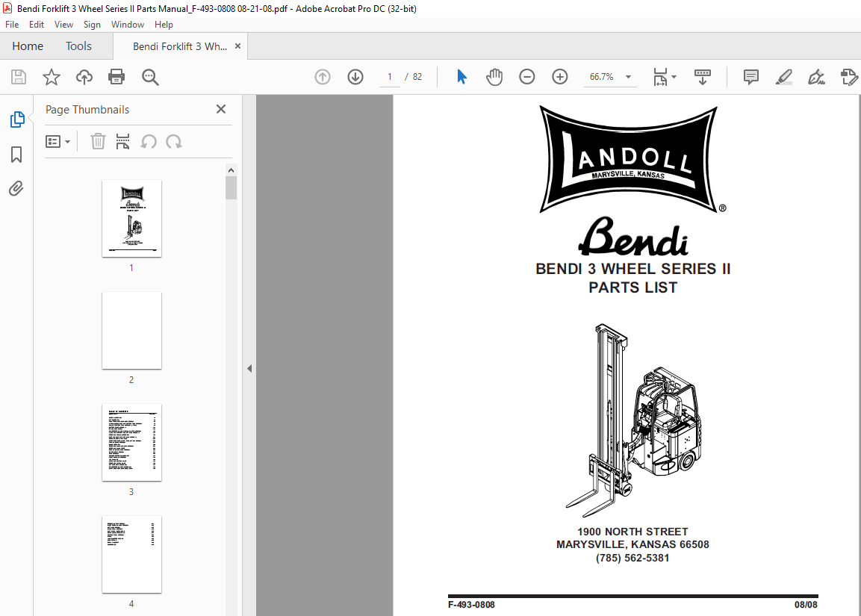Open Page Thumbnails sidebar icon
The image size is (861, 616).
tap(17, 119)
